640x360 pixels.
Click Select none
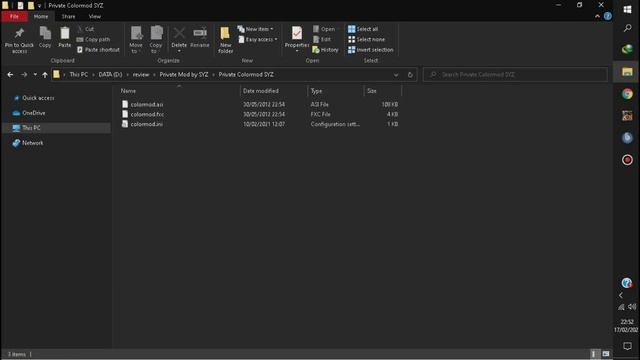coord(366,40)
